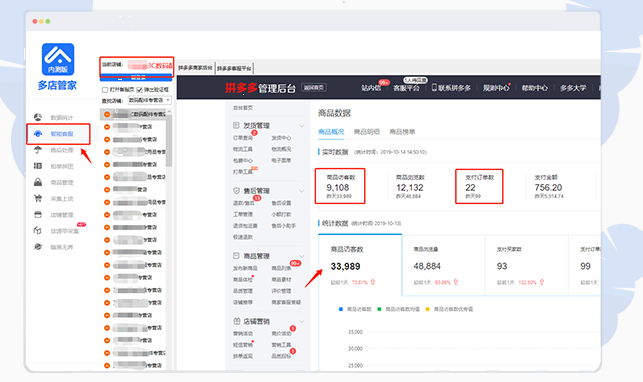The height and width of the screenshot is (382, 643).
Task: Switch to the 拼多多客服平台 tab
Action: tap(234, 68)
